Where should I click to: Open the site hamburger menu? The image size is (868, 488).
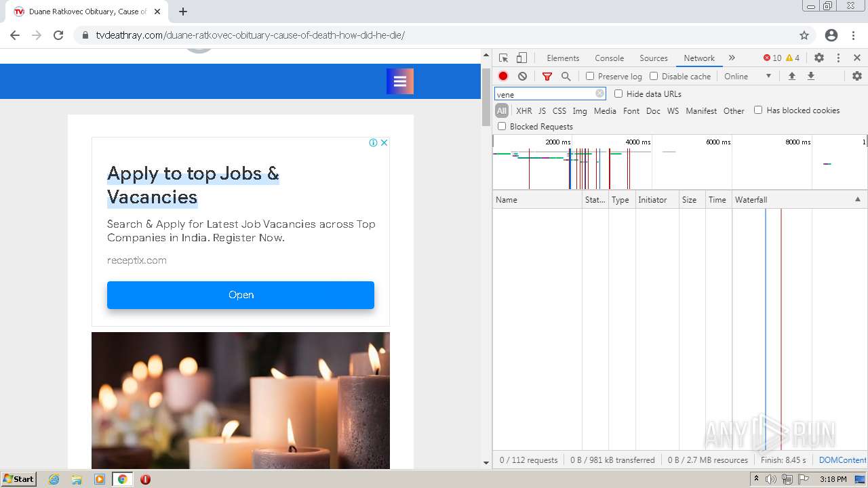400,81
